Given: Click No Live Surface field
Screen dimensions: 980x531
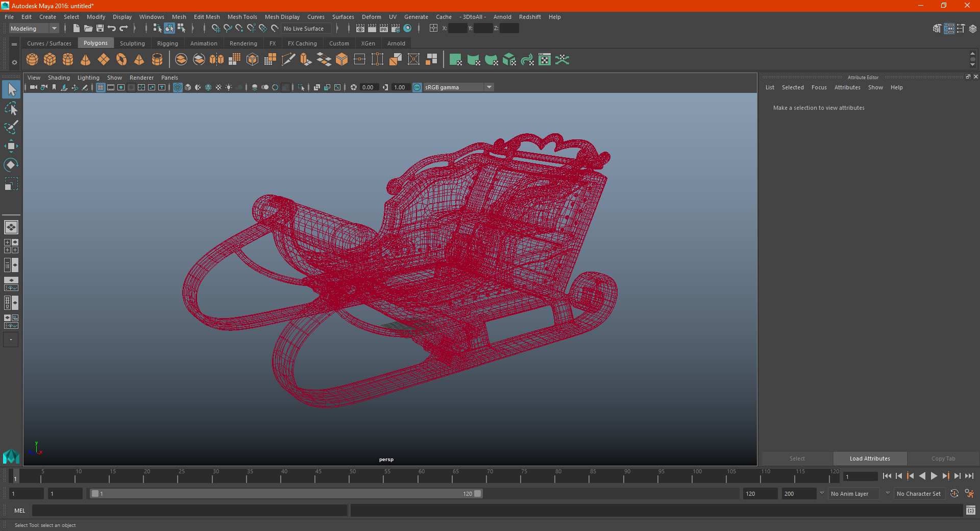Looking at the screenshot, I should click(x=306, y=29).
